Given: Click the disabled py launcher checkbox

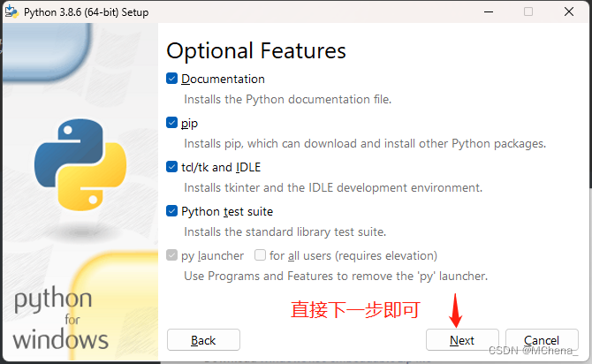Looking at the screenshot, I should point(171,255).
